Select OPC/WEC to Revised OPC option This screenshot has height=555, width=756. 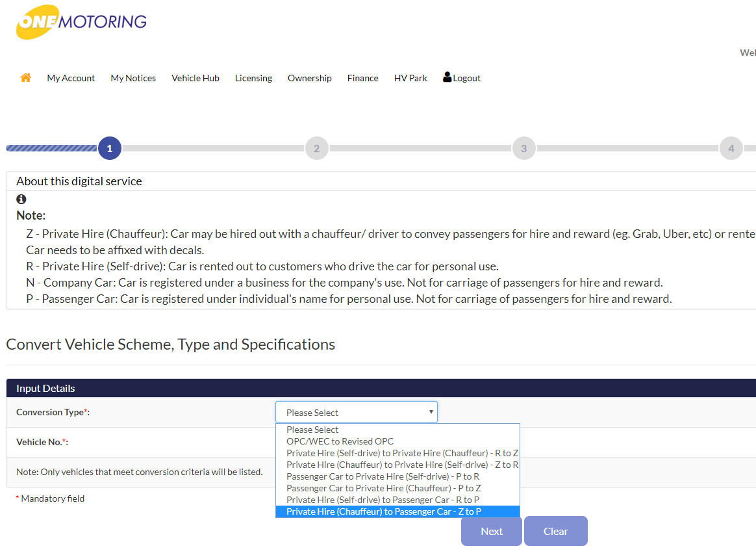(x=340, y=441)
